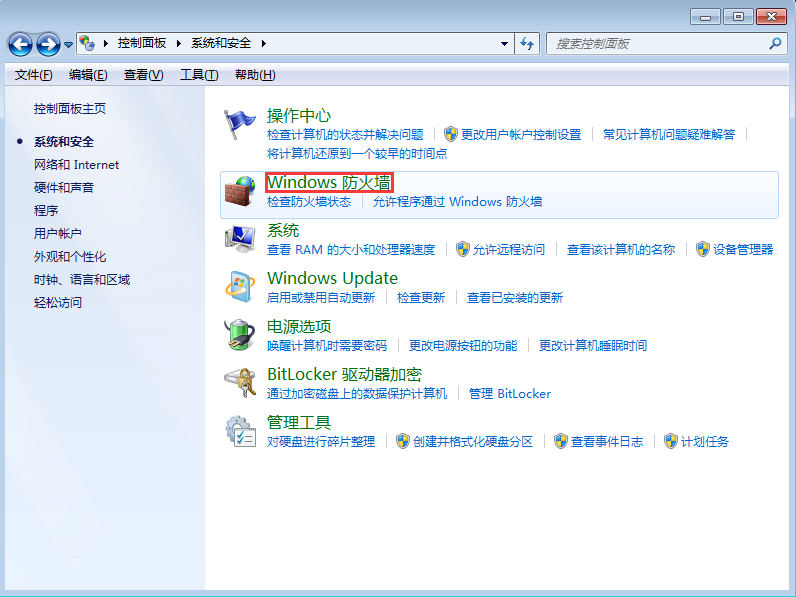
Task: Go to 控制面板主页 in sidebar
Action: tap(70, 108)
